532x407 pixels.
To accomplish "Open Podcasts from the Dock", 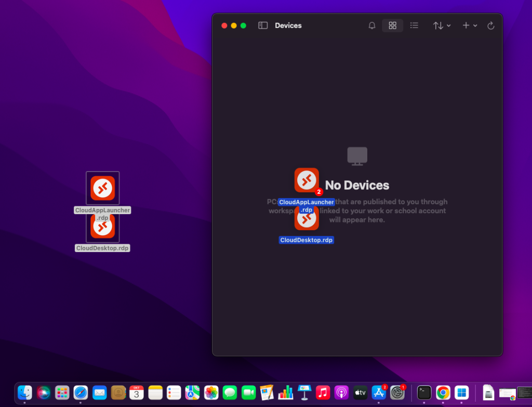I will click(341, 393).
